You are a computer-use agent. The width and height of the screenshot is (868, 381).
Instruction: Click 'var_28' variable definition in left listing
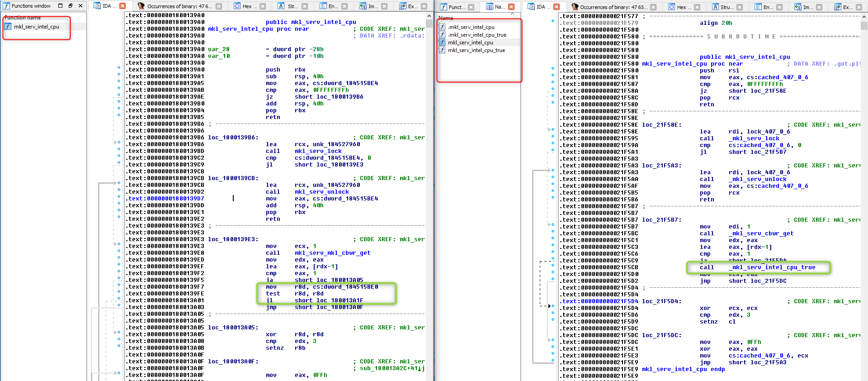click(x=219, y=49)
